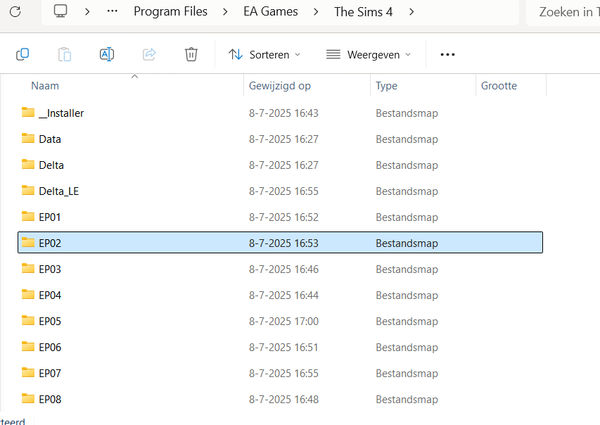Viewport: 600px width, 425px height.
Task: Open the three-dot more options menu
Action: [x=447, y=55]
